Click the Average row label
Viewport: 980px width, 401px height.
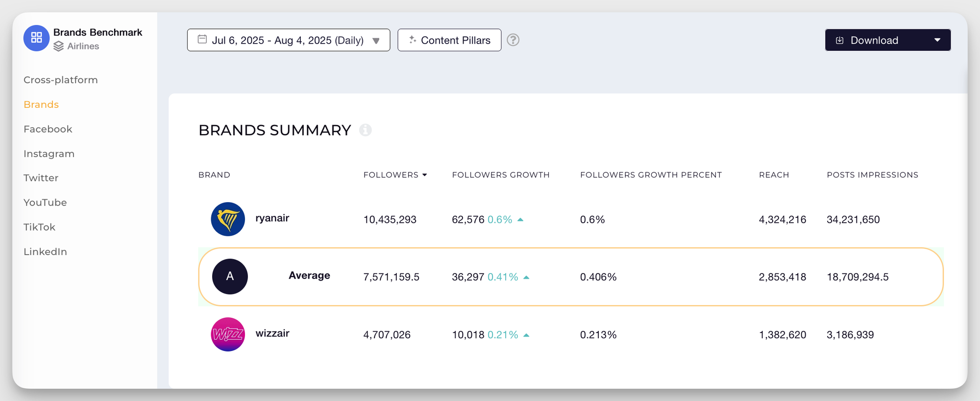coord(309,276)
